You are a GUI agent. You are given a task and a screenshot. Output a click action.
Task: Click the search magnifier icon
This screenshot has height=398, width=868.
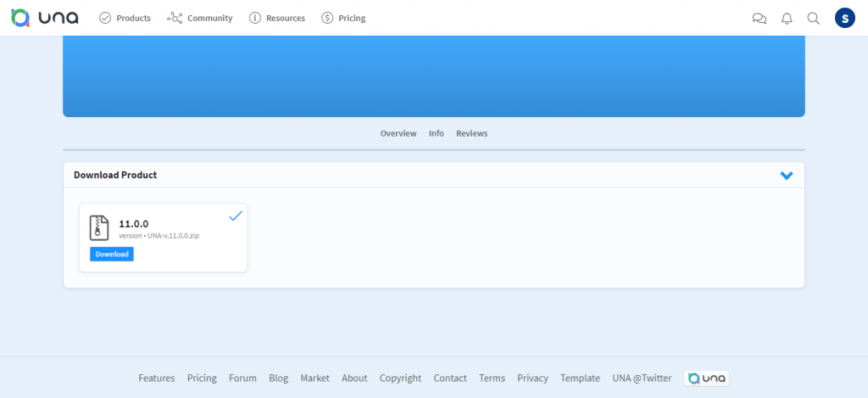(x=813, y=19)
